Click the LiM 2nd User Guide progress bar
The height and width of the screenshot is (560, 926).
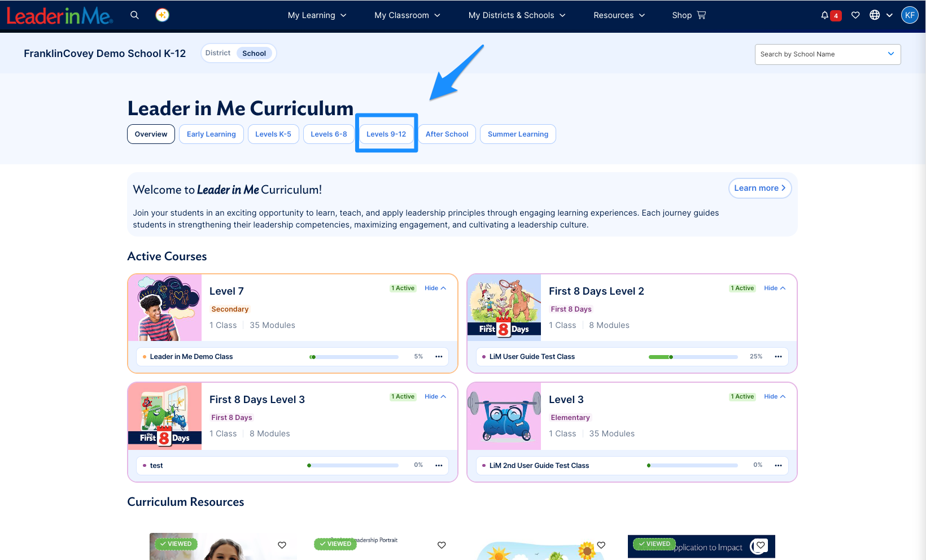click(693, 466)
